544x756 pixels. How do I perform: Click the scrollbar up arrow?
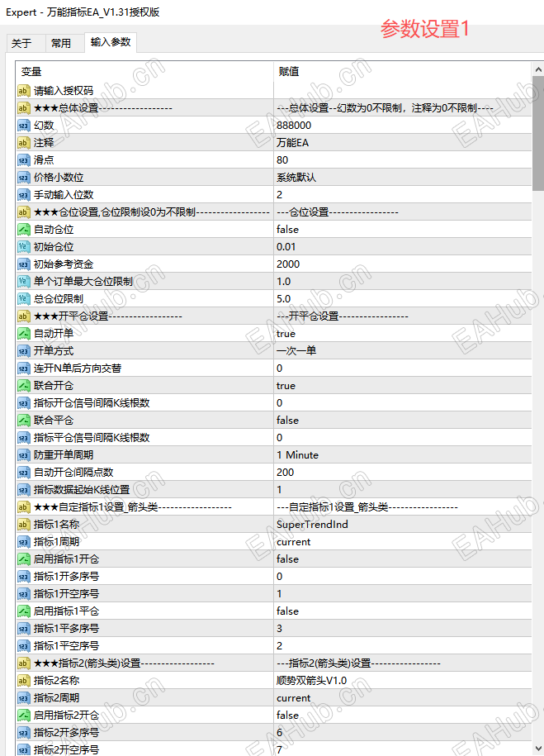pyautogui.click(x=538, y=69)
